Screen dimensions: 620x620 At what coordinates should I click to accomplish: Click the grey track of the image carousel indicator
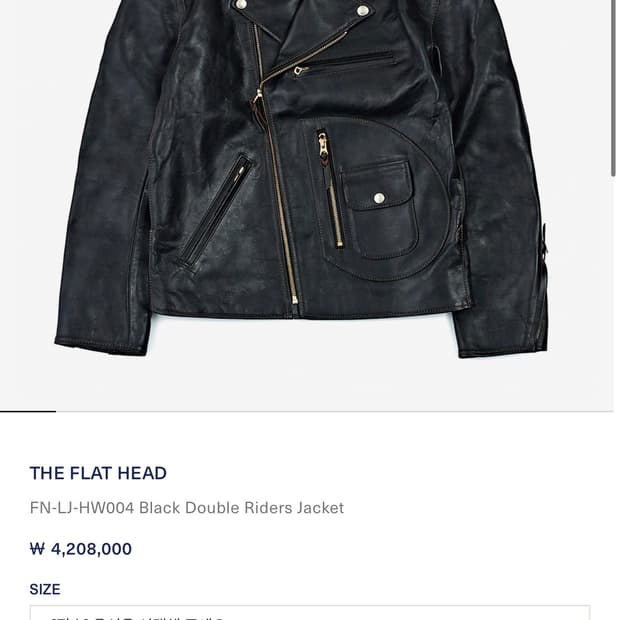click(x=335, y=412)
